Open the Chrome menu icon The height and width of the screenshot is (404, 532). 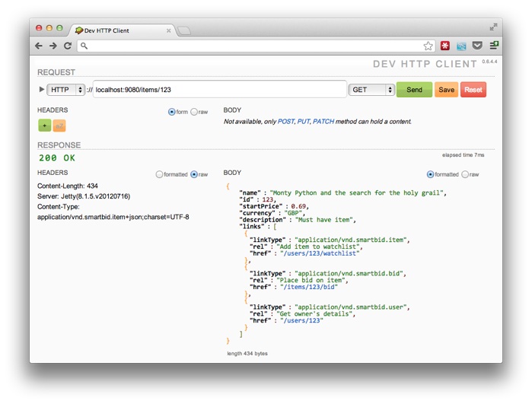tap(494, 45)
